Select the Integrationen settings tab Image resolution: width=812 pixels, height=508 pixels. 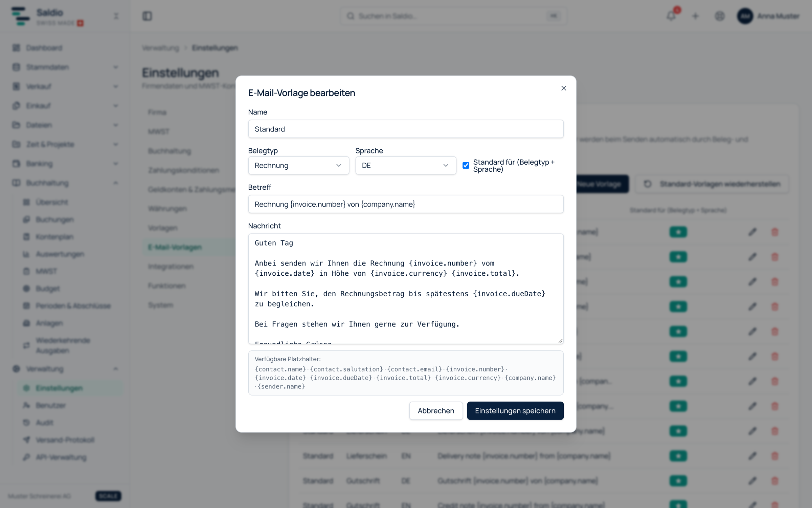pos(171,267)
